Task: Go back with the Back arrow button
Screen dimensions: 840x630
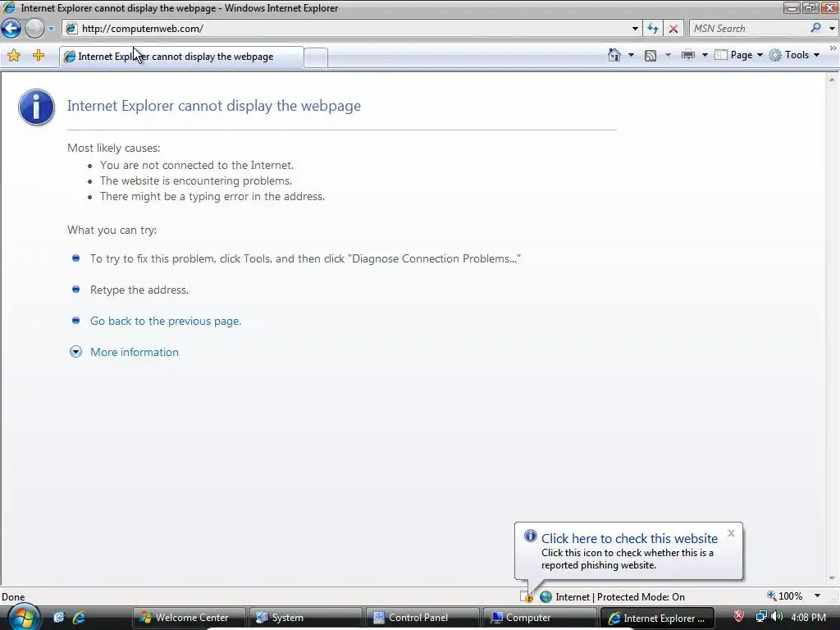Action: tap(11, 29)
